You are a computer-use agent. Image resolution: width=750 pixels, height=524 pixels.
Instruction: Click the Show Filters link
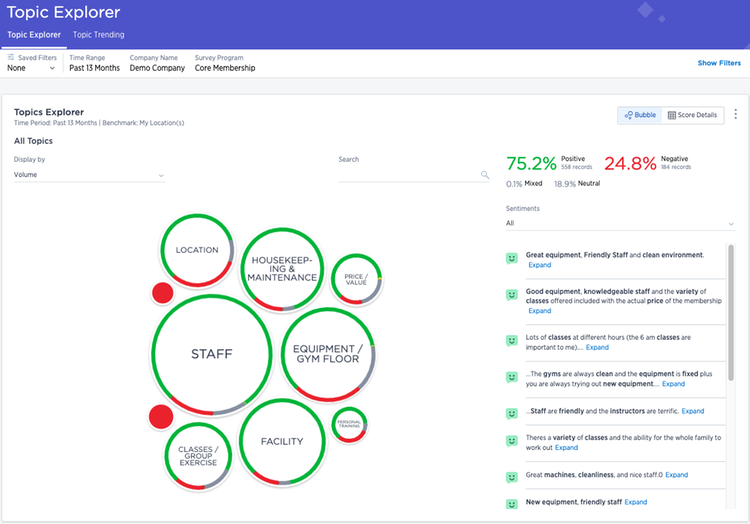(719, 63)
